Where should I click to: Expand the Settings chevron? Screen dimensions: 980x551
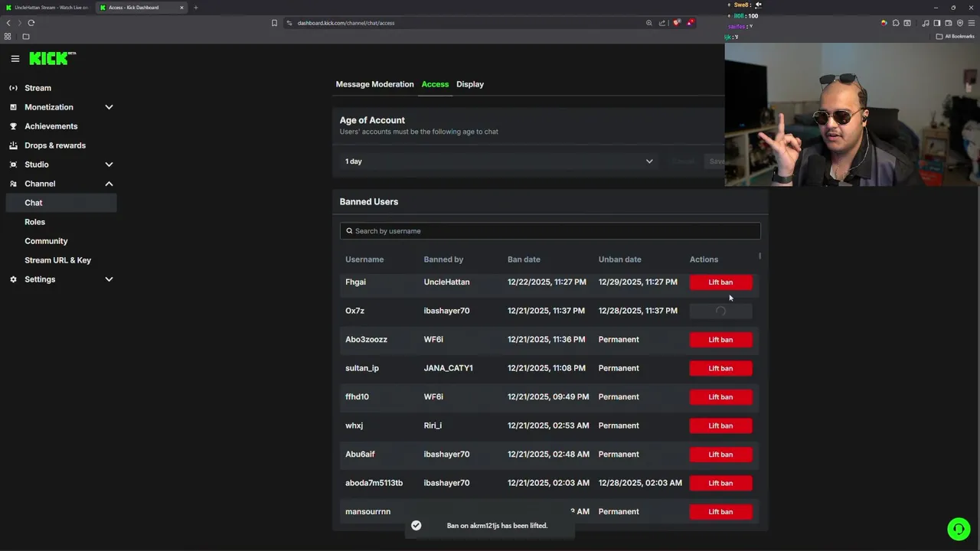click(109, 279)
